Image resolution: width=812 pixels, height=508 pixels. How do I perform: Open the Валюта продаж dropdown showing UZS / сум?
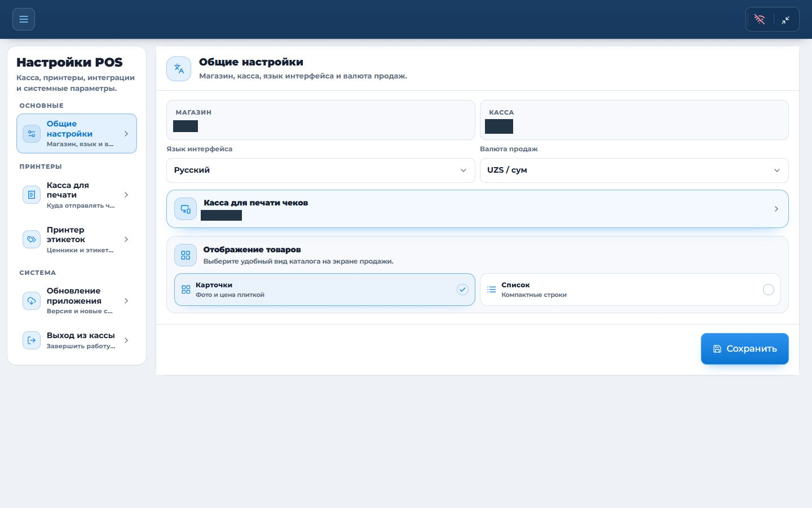634,170
